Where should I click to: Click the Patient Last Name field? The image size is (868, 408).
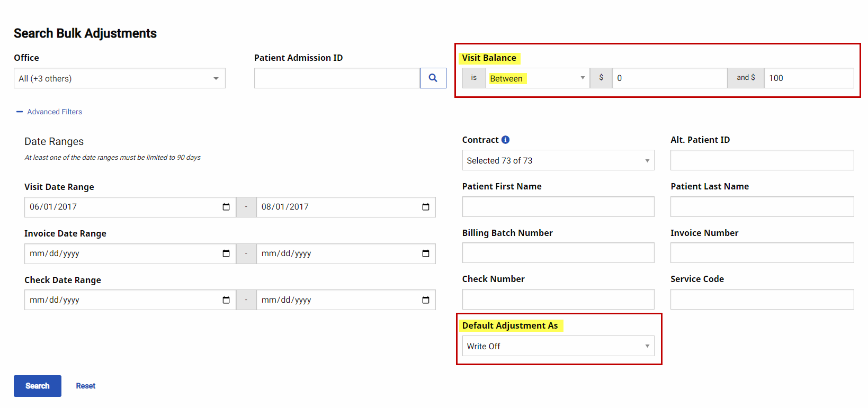pyautogui.click(x=762, y=207)
